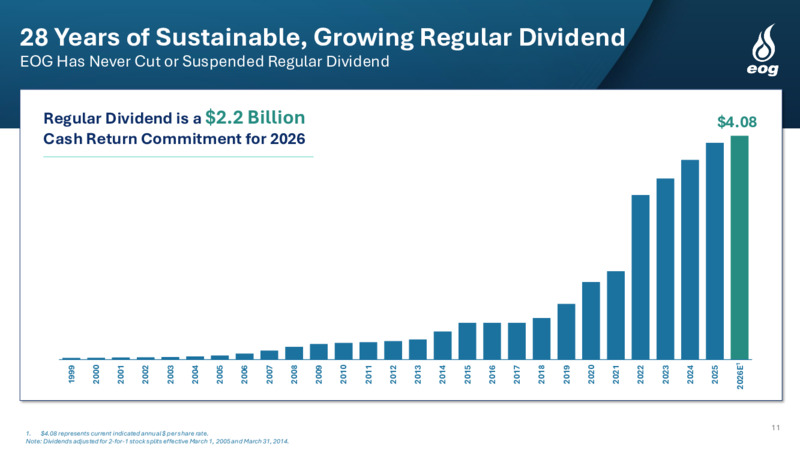Image resolution: width=800 pixels, height=450 pixels.
Task: Click "Regular Dividend is a" text
Action: point(122,118)
